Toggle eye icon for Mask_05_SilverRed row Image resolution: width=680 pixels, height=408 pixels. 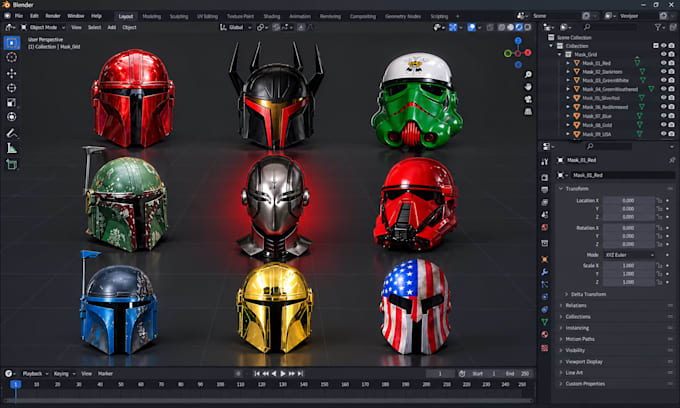pos(664,98)
